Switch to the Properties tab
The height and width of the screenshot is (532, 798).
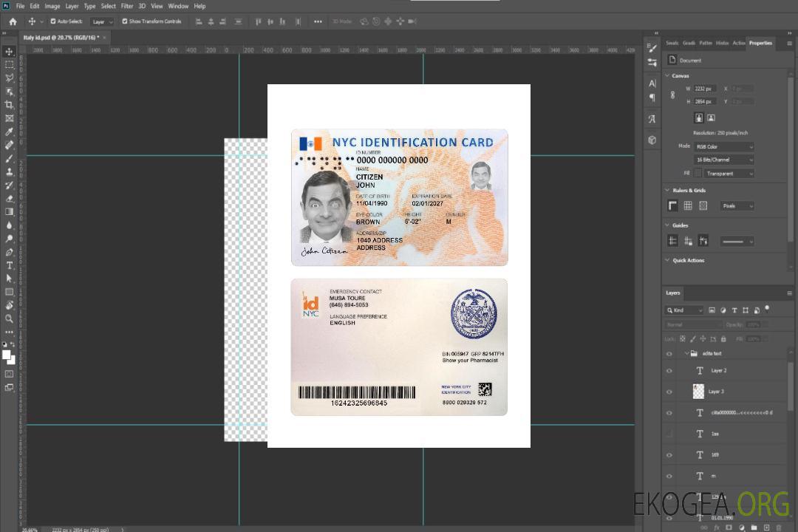(760, 44)
